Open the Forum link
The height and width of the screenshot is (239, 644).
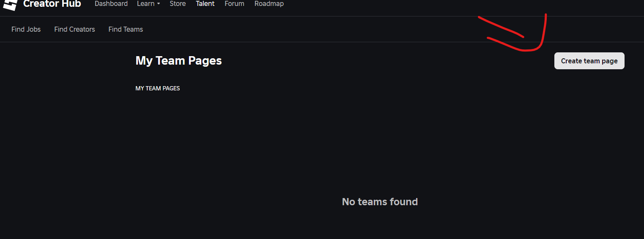point(234,4)
